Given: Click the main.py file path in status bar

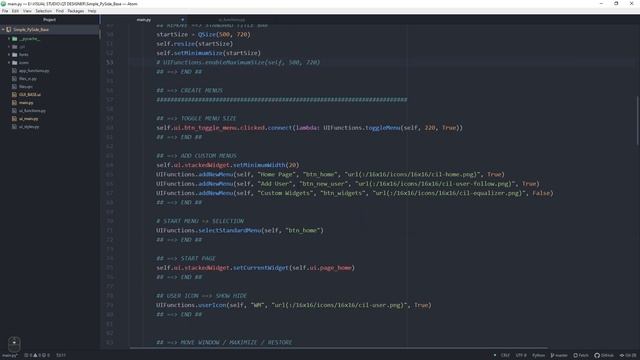Looking at the screenshot, I should [10, 356].
